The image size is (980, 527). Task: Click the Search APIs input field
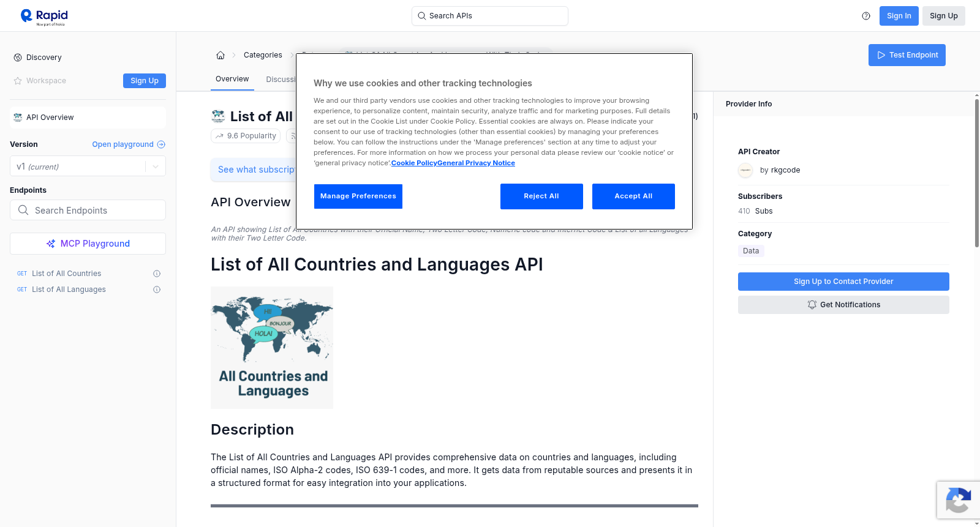(490, 16)
